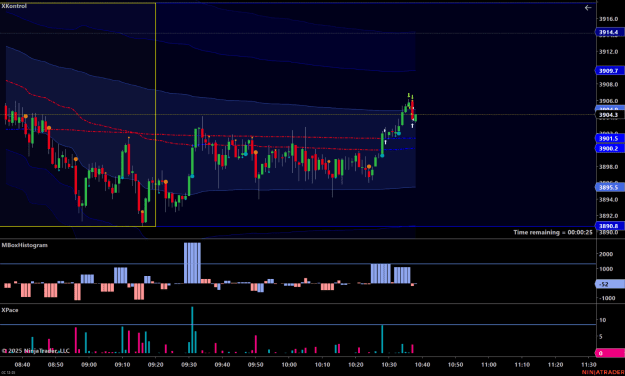Click the 3916.0 price axis label
This screenshot has height=376, width=625.
(608, 19)
